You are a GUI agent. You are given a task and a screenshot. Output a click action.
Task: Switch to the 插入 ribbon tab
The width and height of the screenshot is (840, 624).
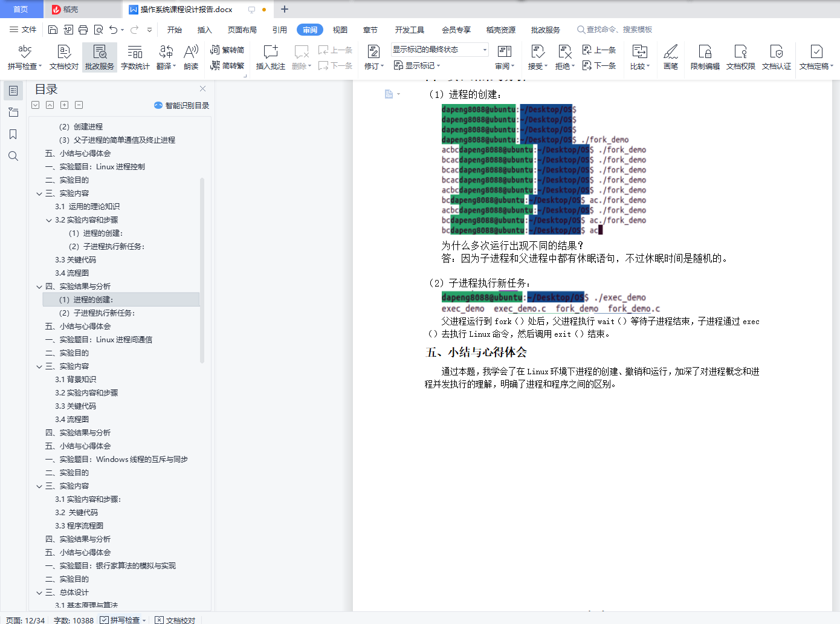(205, 30)
